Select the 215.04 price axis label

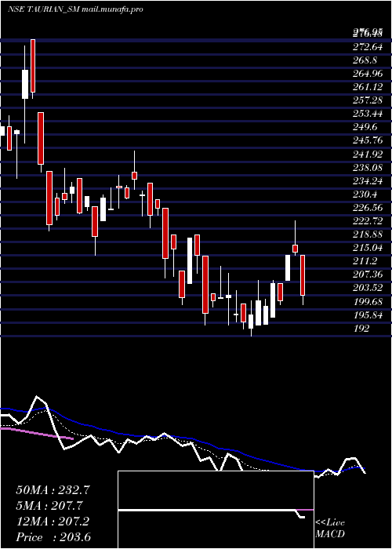368,248
